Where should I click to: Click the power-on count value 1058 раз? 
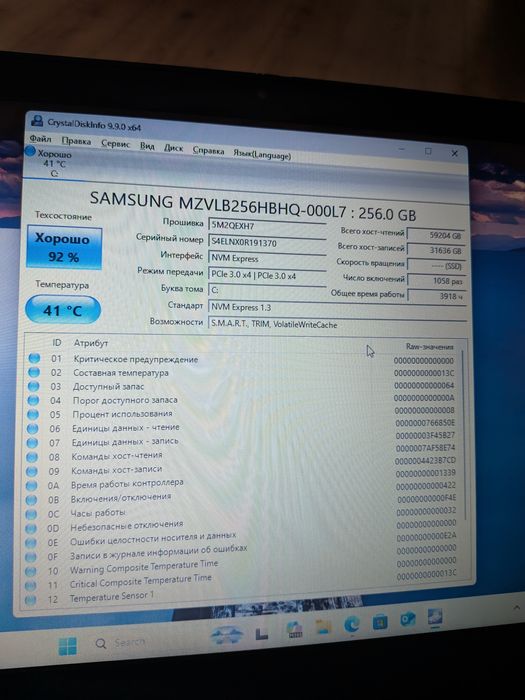click(436, 281)
